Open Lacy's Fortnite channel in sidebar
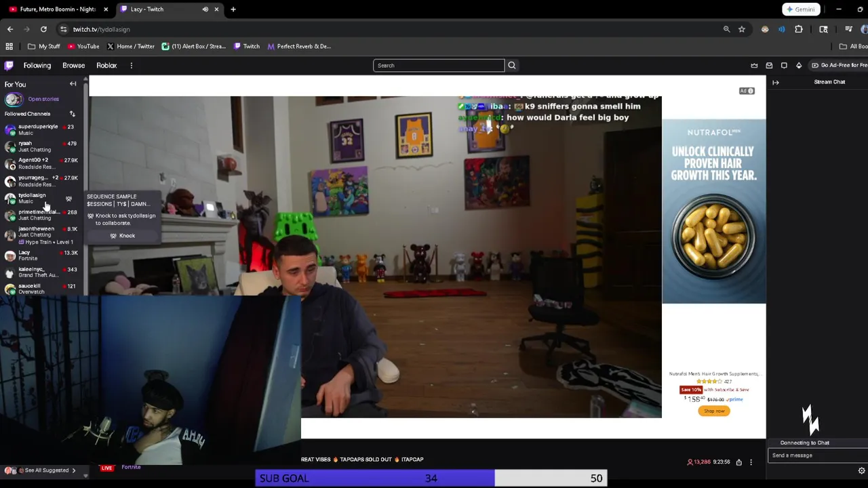 41,255
